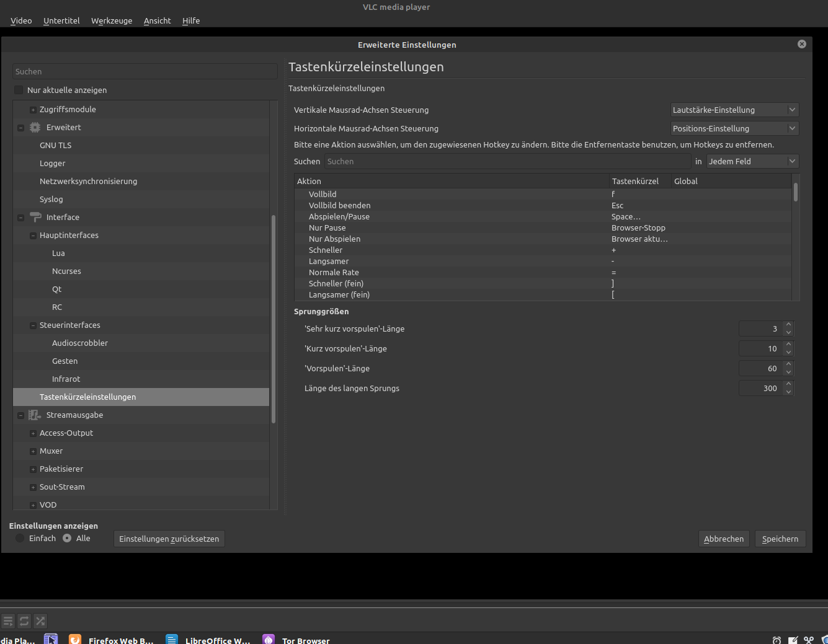This screenshot has height=644, width=828.
Task: Open the 'Jedem Feld' search field dropdown
Action: coord(753,161)
